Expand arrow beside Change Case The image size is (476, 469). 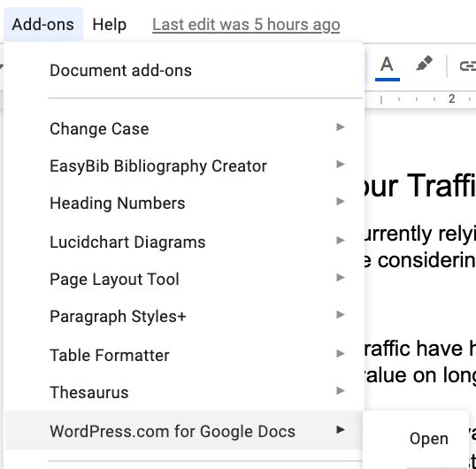point(341,127)
